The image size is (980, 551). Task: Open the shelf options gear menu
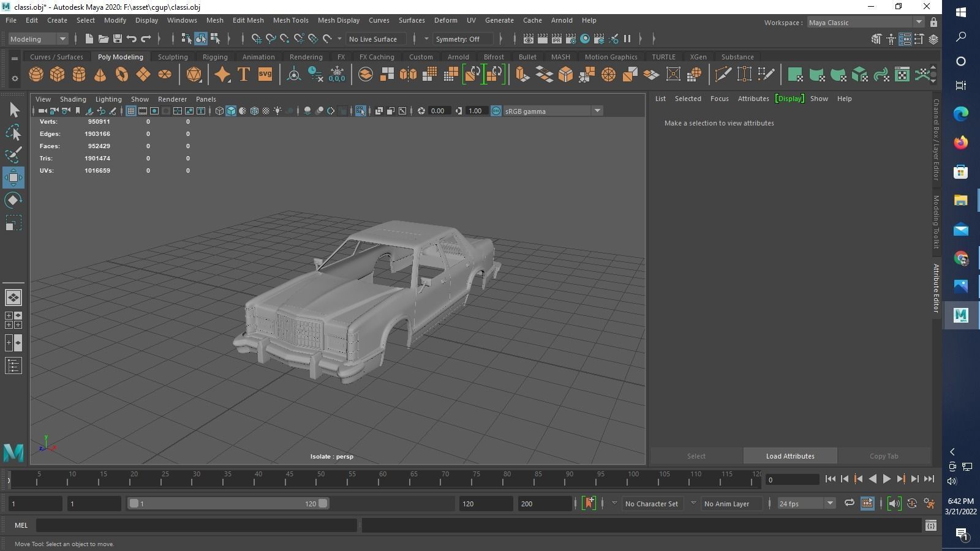point(15,78)
